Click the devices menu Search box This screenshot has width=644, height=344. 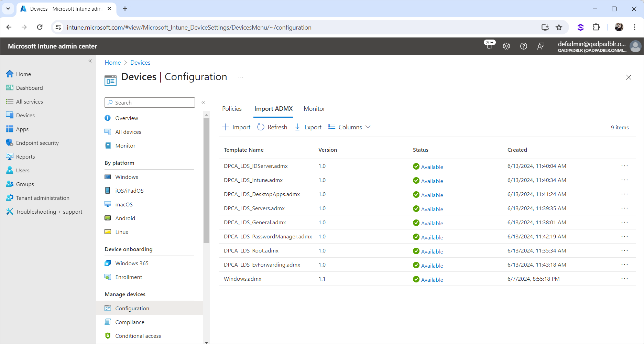point(150,103)
